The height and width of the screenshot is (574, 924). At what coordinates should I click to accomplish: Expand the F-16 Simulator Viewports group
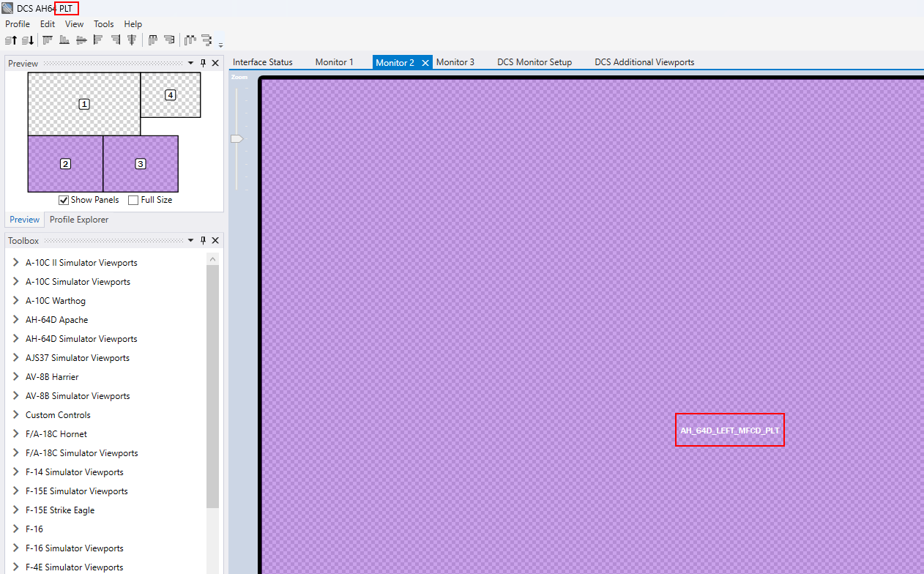pos(15,548)
